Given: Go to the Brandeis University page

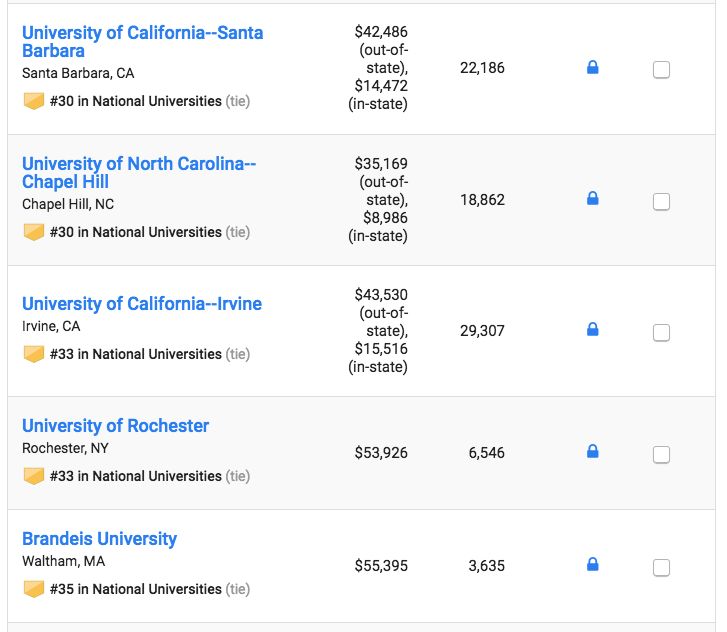Looking at the screenshot, I should 99,538.
